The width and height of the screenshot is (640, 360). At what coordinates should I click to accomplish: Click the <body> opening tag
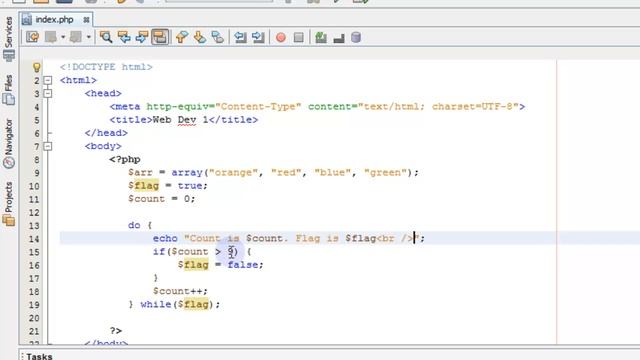pos(103,146)
